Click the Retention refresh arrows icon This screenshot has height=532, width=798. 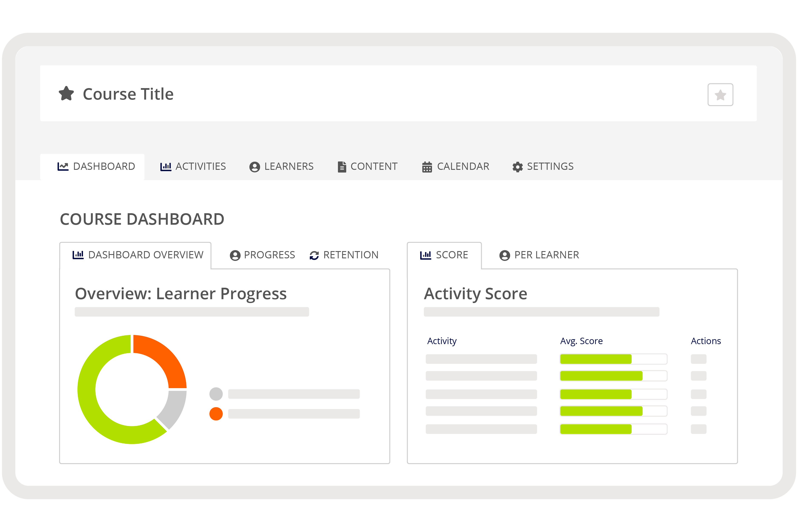click(314, 255)
